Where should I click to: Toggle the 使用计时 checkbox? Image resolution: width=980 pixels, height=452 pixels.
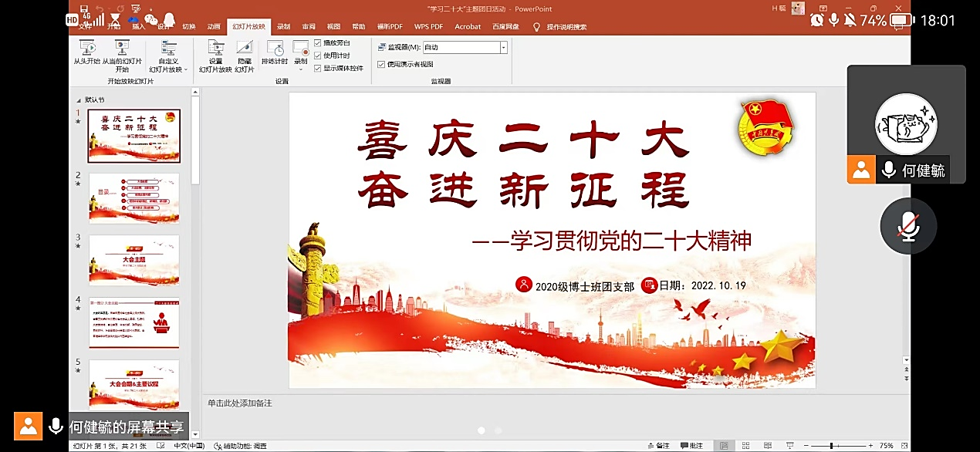click(x=318, y=56)
